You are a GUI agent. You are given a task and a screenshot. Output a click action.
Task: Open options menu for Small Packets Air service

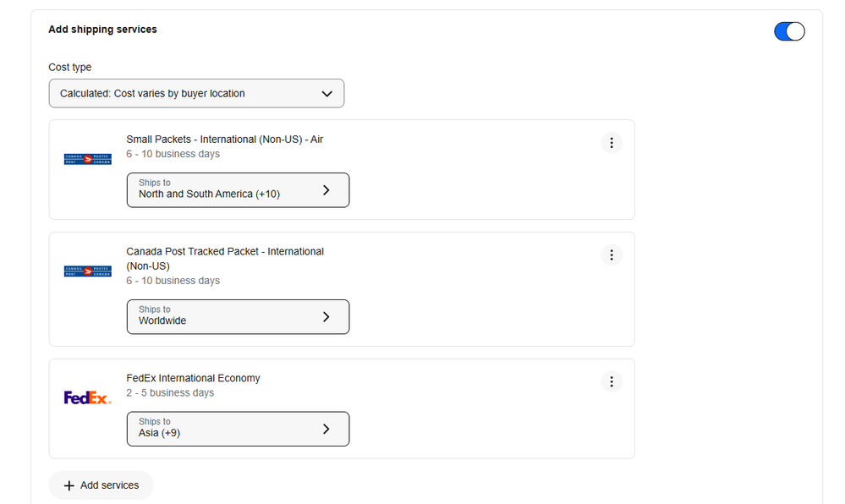pos(612,143)
